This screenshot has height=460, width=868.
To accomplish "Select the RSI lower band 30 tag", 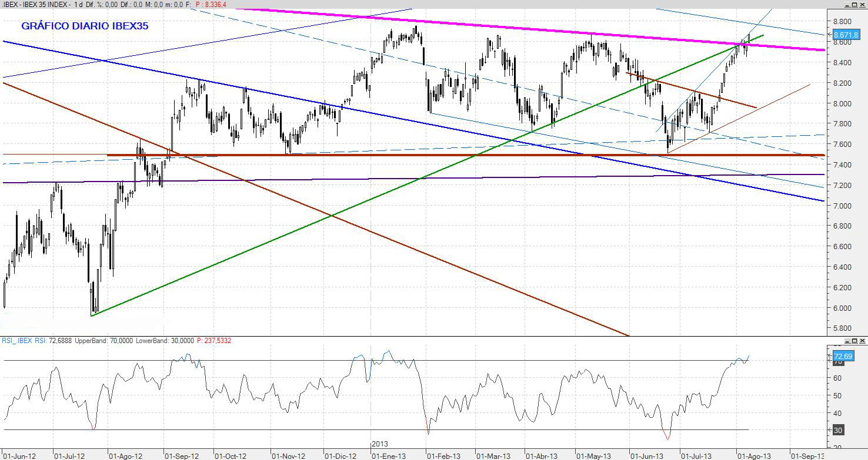I will pos(838,431).
